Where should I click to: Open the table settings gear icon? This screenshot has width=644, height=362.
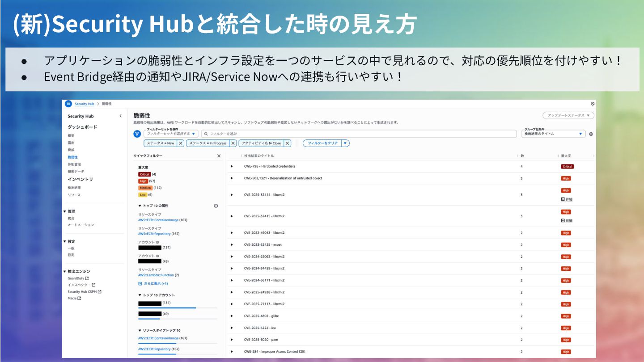[x=591, y=134]
